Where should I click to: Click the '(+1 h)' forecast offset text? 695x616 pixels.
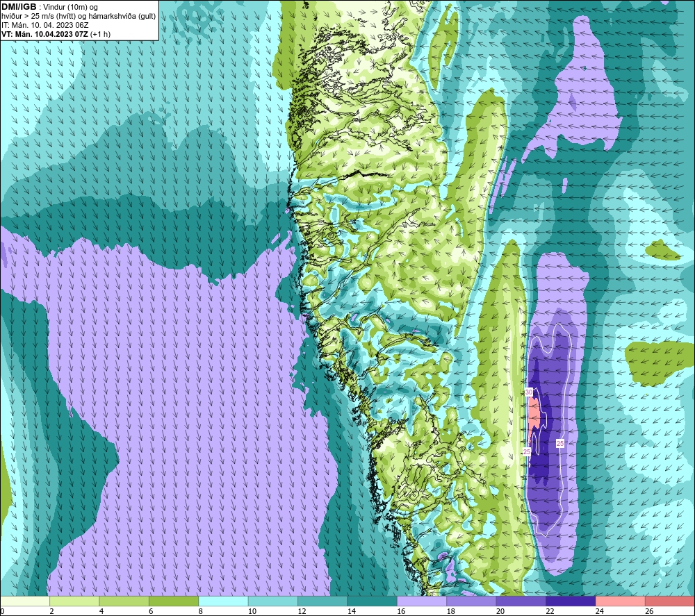click(100, 34)
